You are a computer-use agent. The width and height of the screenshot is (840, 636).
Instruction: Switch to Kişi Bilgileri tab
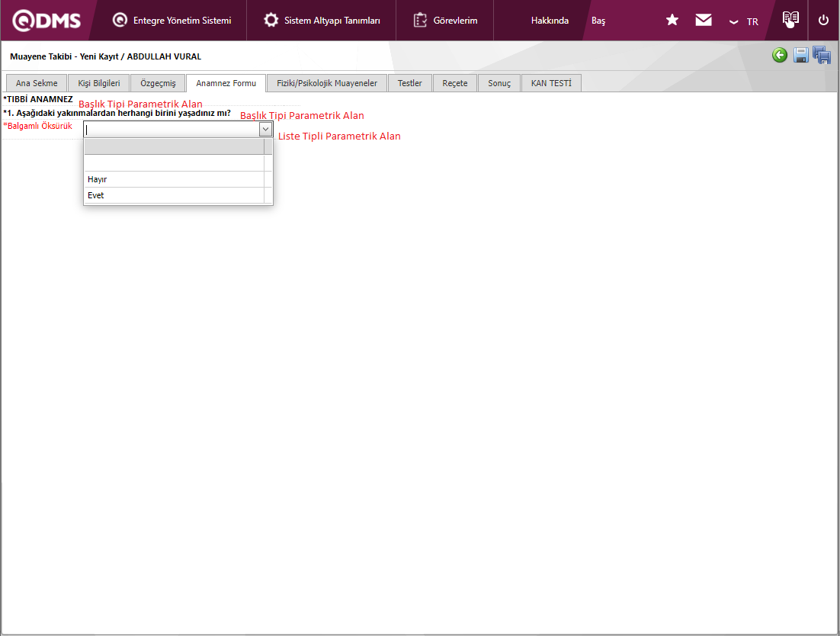click(x=99, y=83)
